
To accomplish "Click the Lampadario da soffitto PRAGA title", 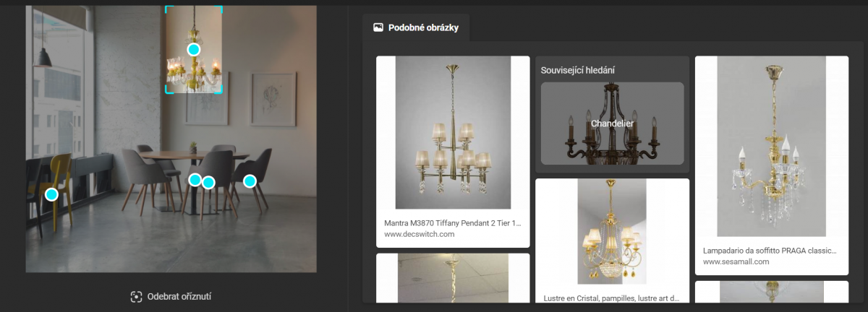I will [x=770, y=251].
